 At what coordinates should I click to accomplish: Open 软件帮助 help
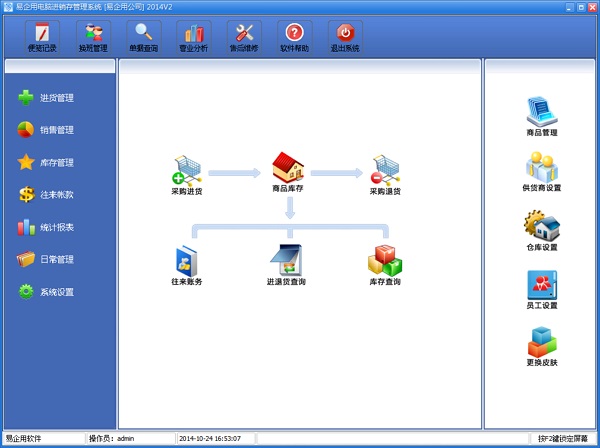click(294, 37)
